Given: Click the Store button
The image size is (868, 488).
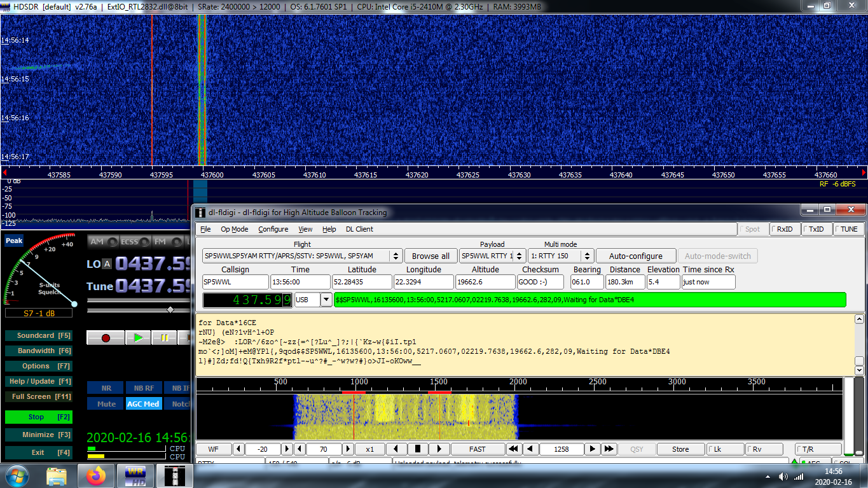Looking at the screenshot, I should point(680,449).
